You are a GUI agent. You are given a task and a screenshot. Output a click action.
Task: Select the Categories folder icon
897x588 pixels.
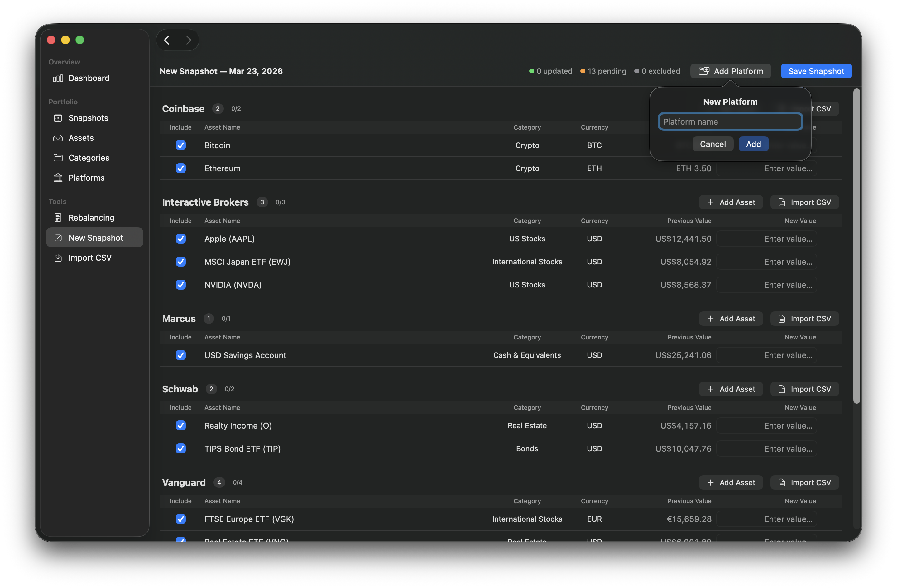[x=58, y=158]
